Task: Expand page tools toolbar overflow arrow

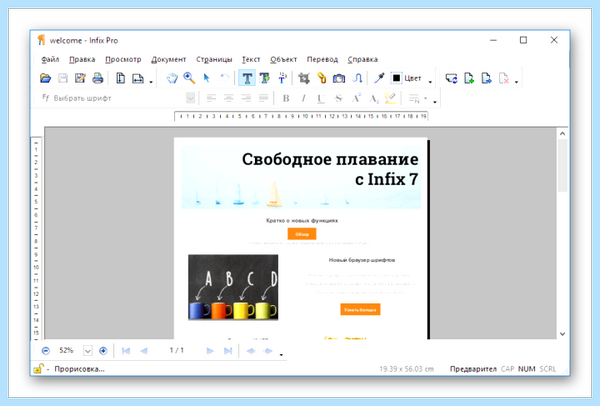Action: [x=516, y=82]
